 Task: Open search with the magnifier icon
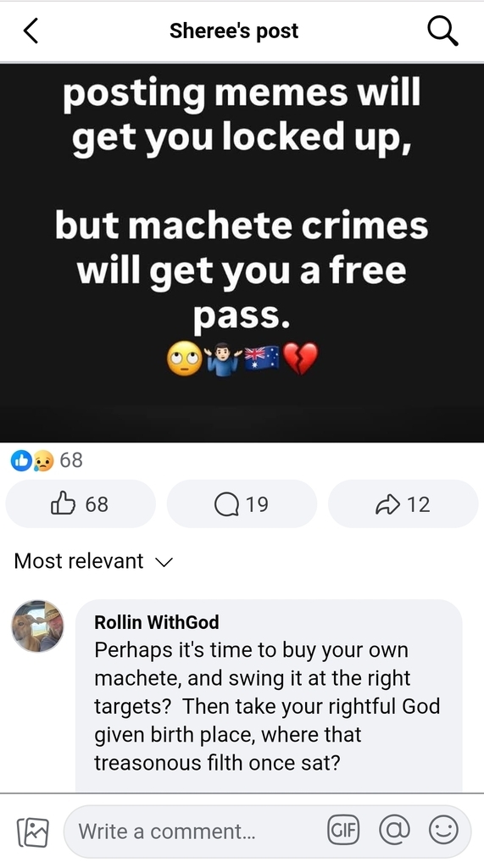[442, 31]
